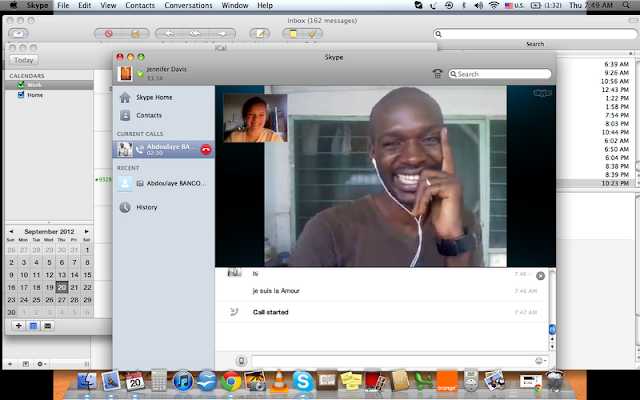Open Mail gear action menu at bottom

42,364
